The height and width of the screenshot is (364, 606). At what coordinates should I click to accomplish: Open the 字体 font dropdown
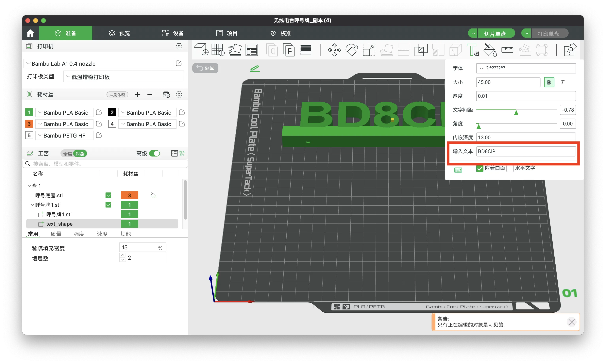point(526,68)
